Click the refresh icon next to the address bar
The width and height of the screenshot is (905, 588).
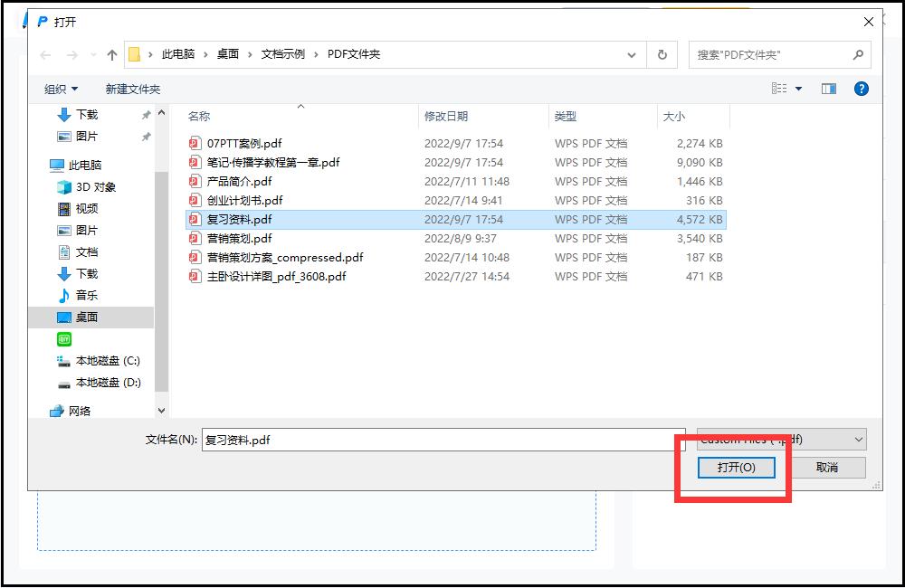click(662, 54)
